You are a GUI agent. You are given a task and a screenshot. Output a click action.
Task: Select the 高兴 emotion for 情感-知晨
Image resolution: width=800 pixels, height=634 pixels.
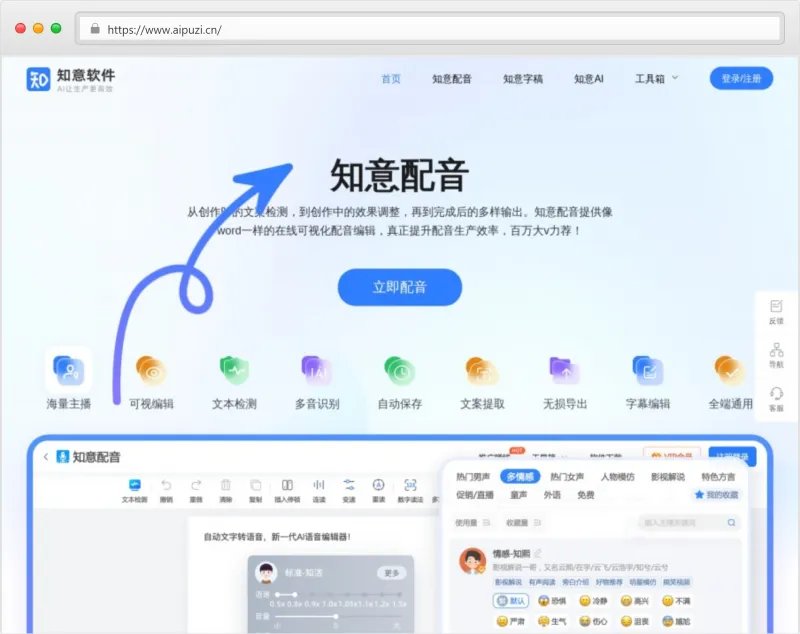[633, 600]
